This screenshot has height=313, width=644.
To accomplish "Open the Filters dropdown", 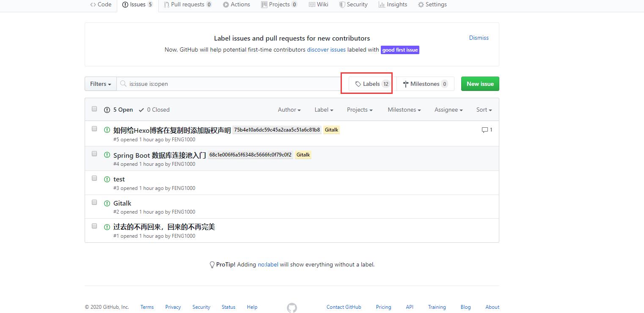I will point(100,84).
